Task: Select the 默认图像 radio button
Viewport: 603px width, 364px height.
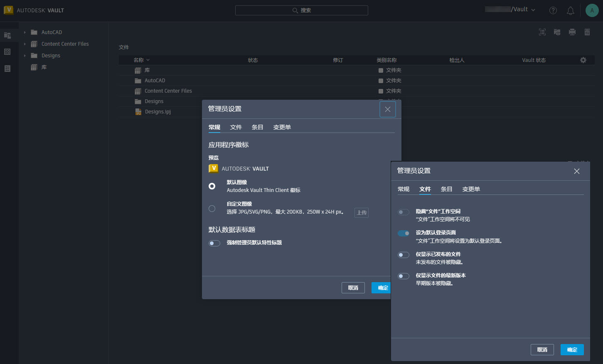Action: (x=212, y=186)
